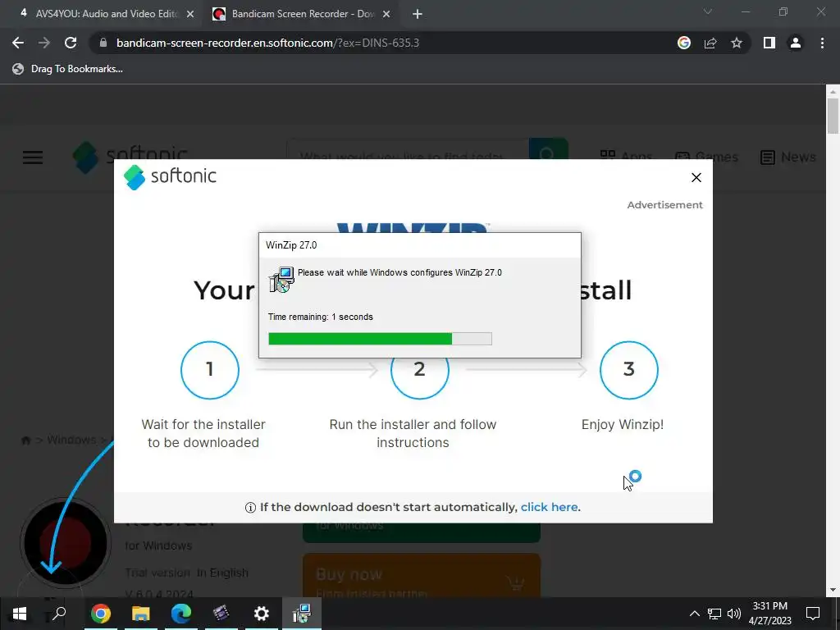Click the Softonic logo in popup
Image resolution: width=840 pixels, height=630 pixels.
point(170,176)
